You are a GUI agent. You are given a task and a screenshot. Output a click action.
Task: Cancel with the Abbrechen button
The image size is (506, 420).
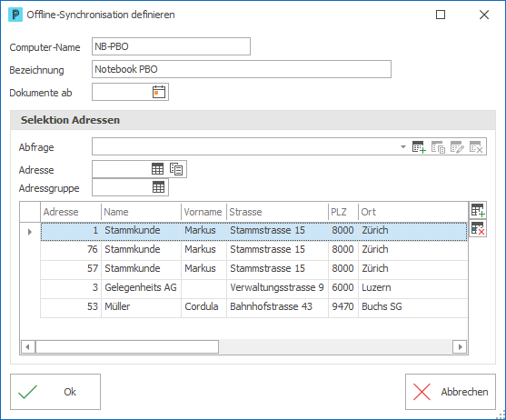(x=451, y=392)
